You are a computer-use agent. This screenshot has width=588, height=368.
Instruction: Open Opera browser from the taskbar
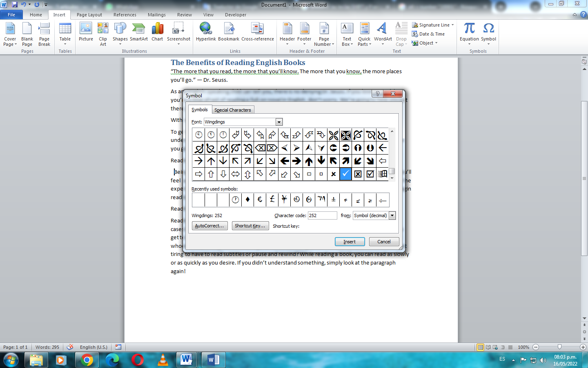click(137, 360)
